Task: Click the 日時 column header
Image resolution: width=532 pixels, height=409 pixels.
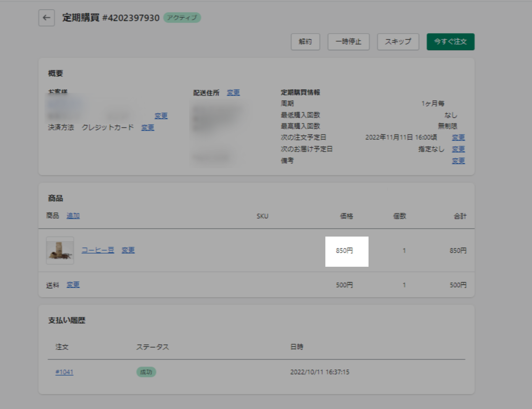Action: 297,347
